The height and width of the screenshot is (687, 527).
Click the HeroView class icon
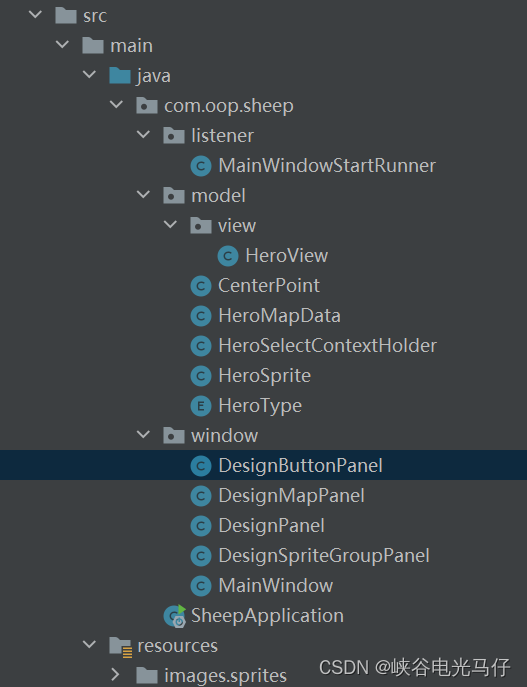[x=228, y=256]
